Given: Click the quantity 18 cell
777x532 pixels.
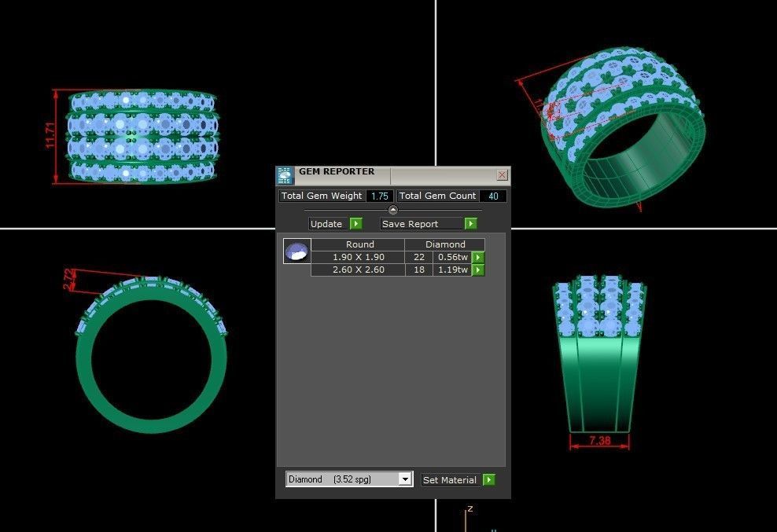Looking at the screenshot, I should point(418,270).
